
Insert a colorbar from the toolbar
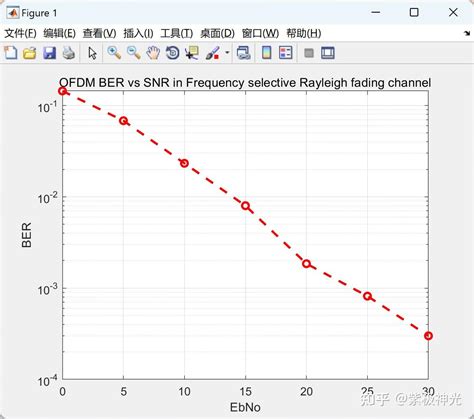[266, 53]
